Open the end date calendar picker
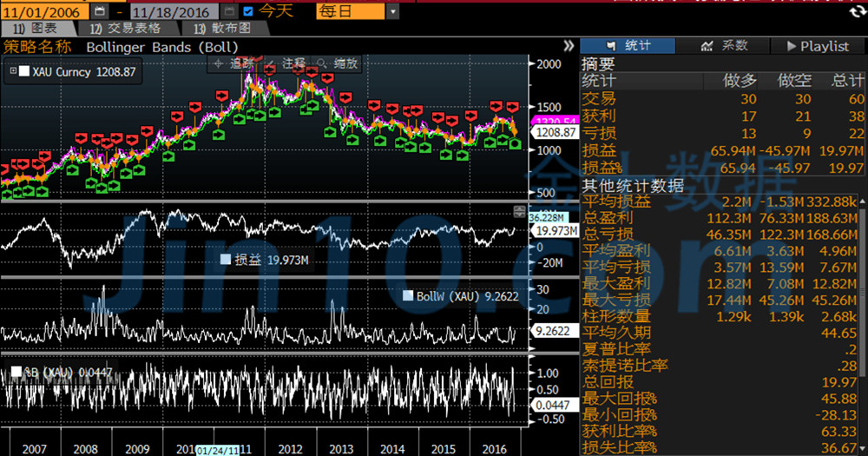 (227, 12)
